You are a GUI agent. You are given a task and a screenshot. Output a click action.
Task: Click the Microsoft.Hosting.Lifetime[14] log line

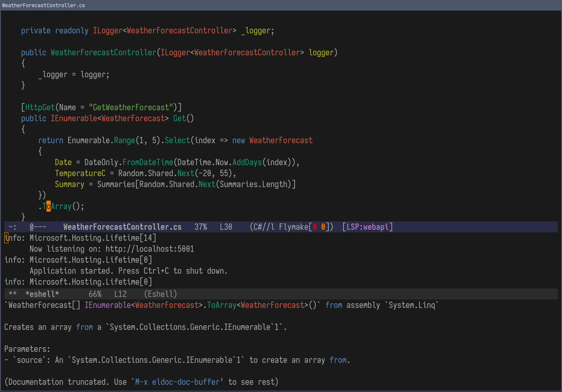(x=80, y=238)
